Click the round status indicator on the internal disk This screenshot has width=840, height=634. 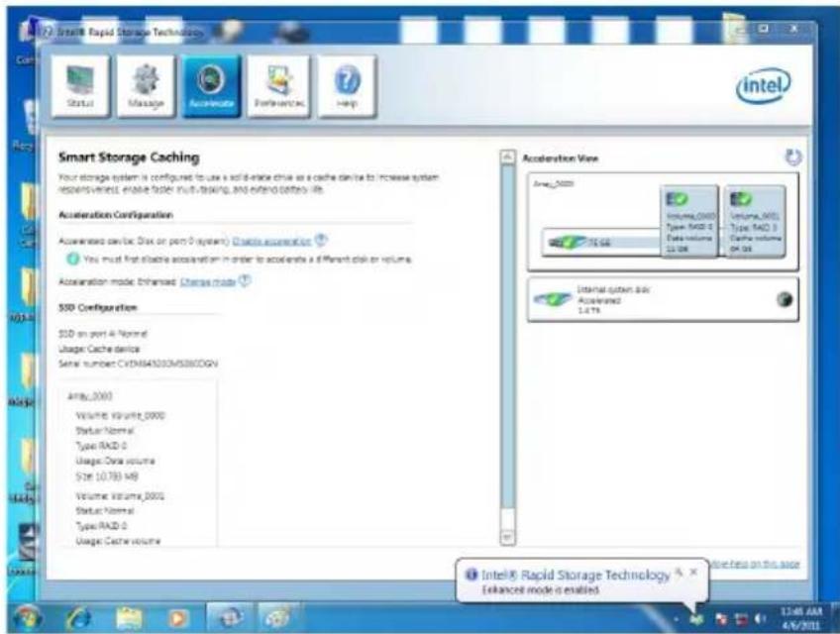[x=785, y=299]
